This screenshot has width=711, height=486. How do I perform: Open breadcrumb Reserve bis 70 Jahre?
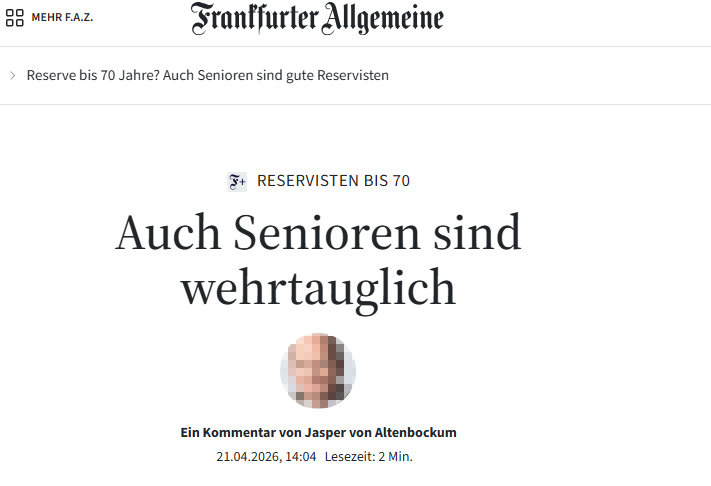click(x=93, y=75)
